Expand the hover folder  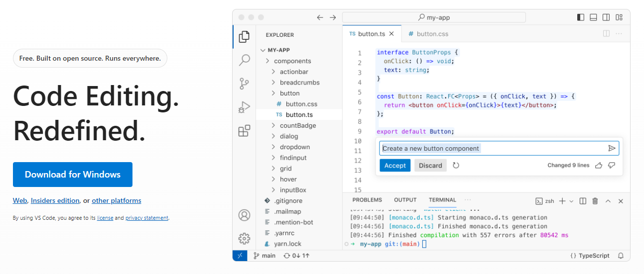(273, 179)
